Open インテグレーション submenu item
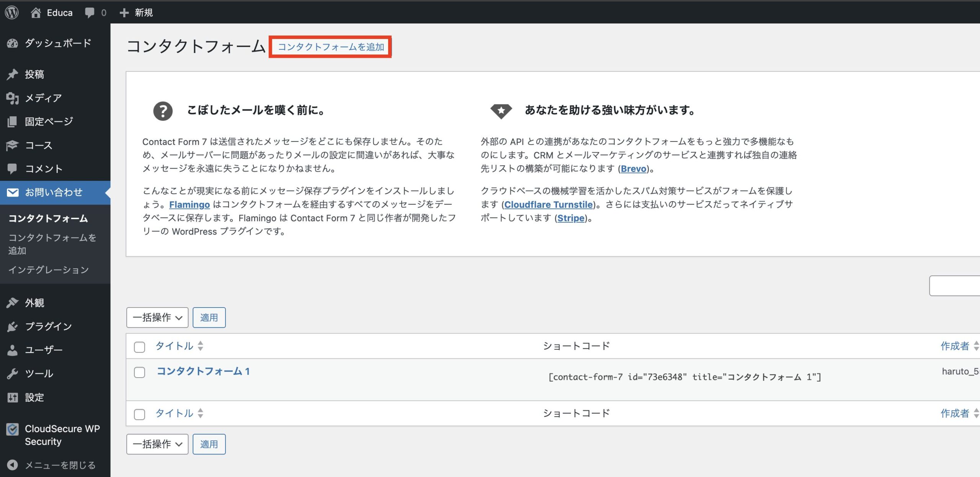980x477 pixels. [x=49, y=270]
